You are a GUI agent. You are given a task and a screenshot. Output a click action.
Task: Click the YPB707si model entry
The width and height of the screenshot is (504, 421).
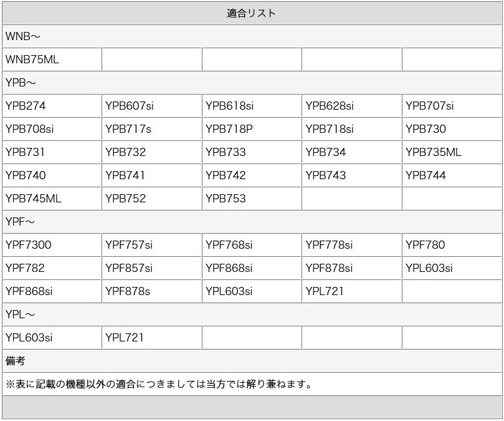(x=452, y=106)
